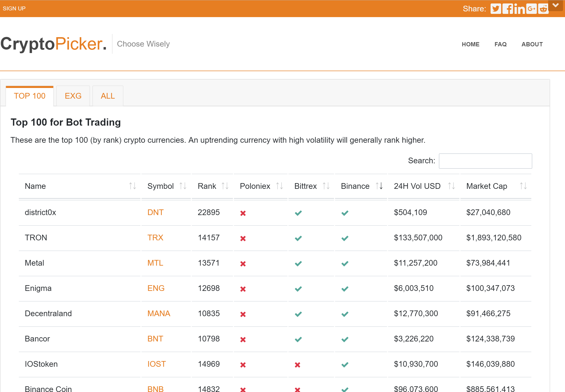Click the red X for district0x on Poloniex
Image resolution: width=565 pixels, height=392 pixels.
tap(243, 213)
